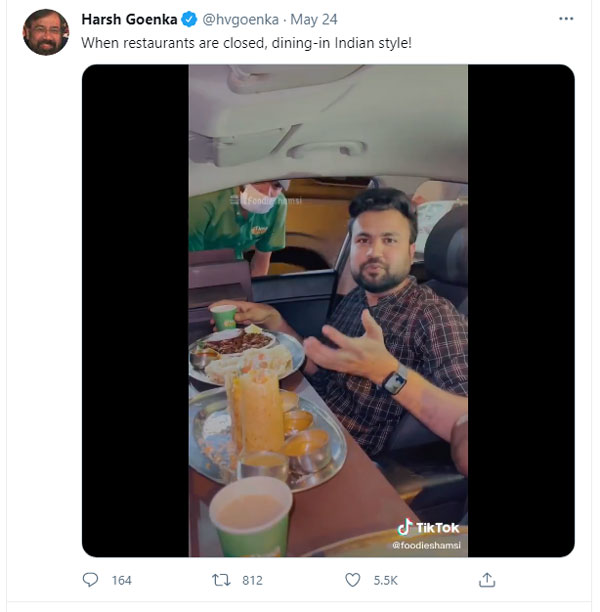This screenshot has height=612, width=600.
Task: Click the green coffee cup in the video
Action: click(x=250, y=515)
